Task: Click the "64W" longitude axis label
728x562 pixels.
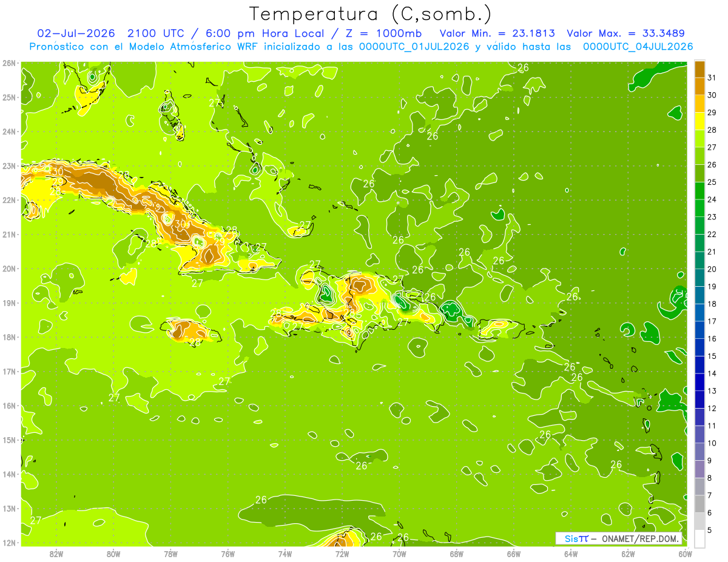Action: point(571,554)
